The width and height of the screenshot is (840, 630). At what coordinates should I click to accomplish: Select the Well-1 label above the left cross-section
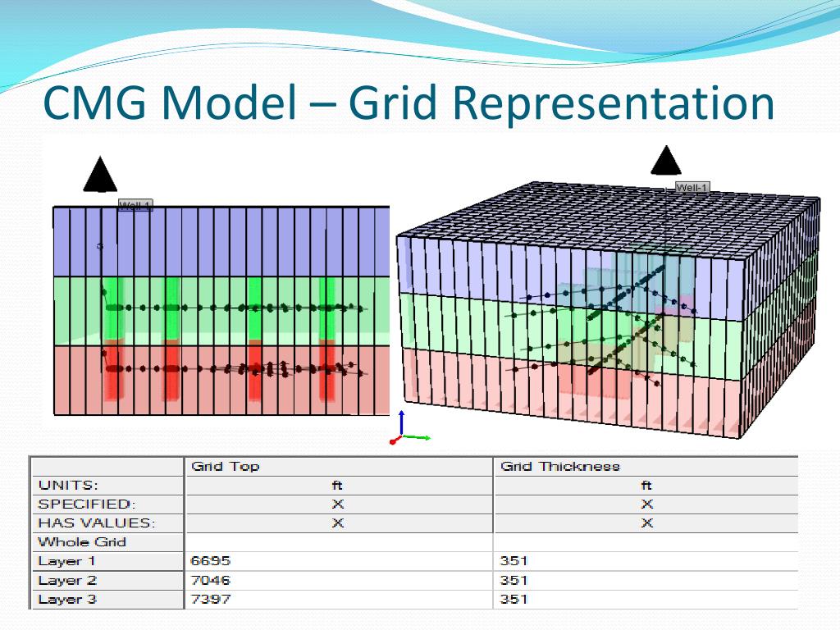coord(135,206)
